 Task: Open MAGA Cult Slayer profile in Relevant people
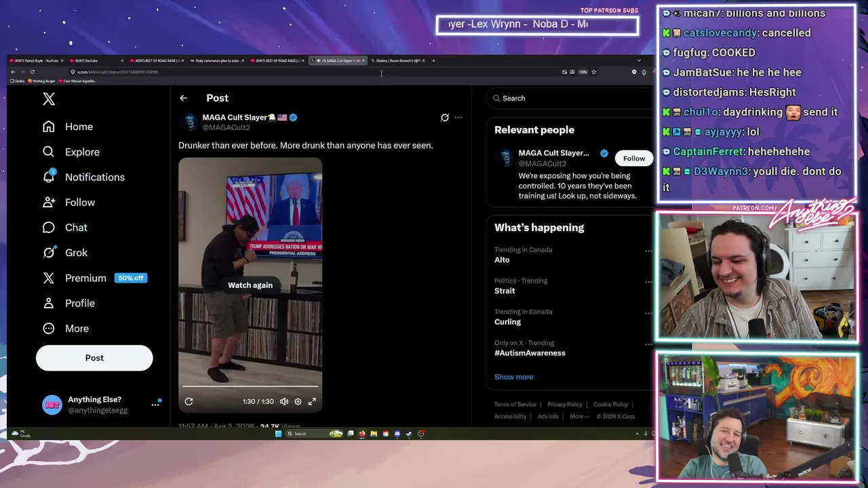[553, 153]
